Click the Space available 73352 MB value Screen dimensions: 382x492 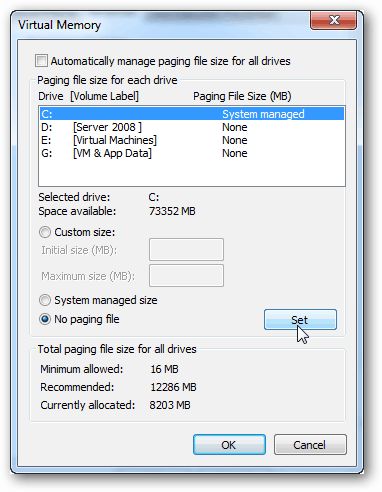[172, 211]
